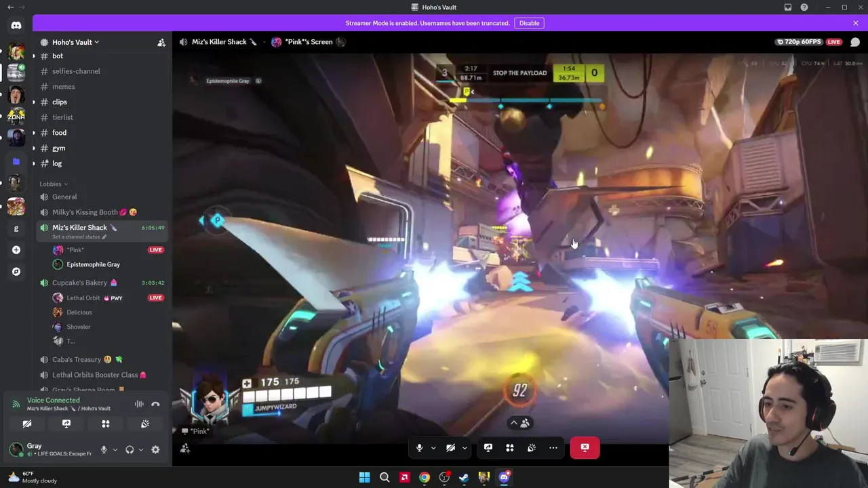This screenshot has width=868, height=488.
Task: Stop watching the stream with red button
Action: click(x=585, y=447)
